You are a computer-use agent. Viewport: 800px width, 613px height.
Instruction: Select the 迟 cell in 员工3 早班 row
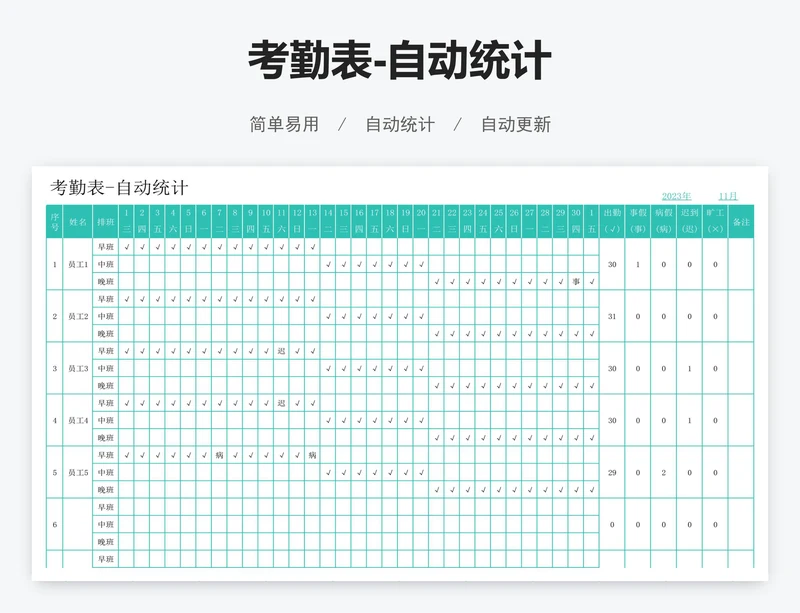pos(282,351)
